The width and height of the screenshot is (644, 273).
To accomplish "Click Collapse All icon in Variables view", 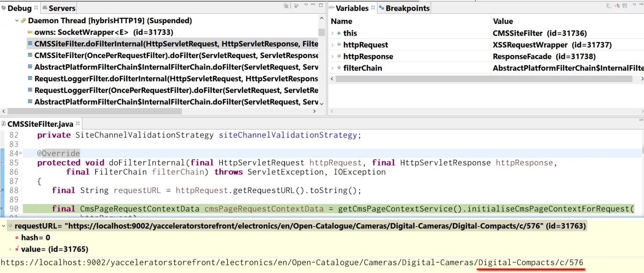I will (x=625, y=6).
